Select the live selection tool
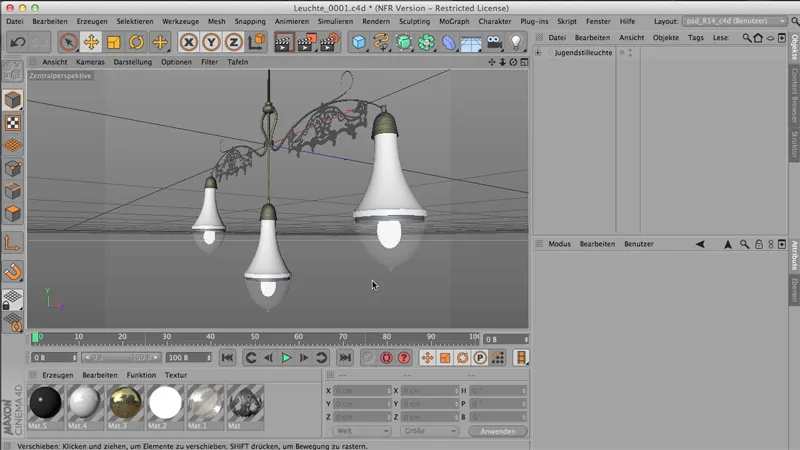 click(68, 42)
